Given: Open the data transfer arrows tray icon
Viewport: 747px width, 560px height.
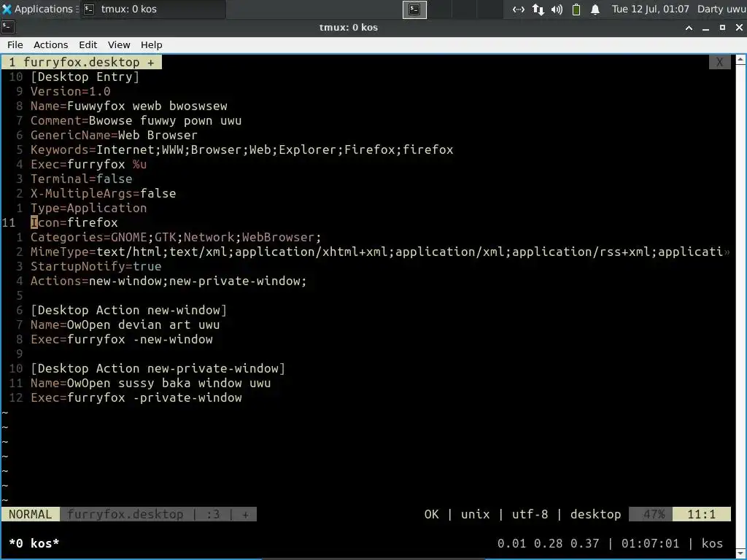Looking at the screenshot, I should [x=538, y=9].
